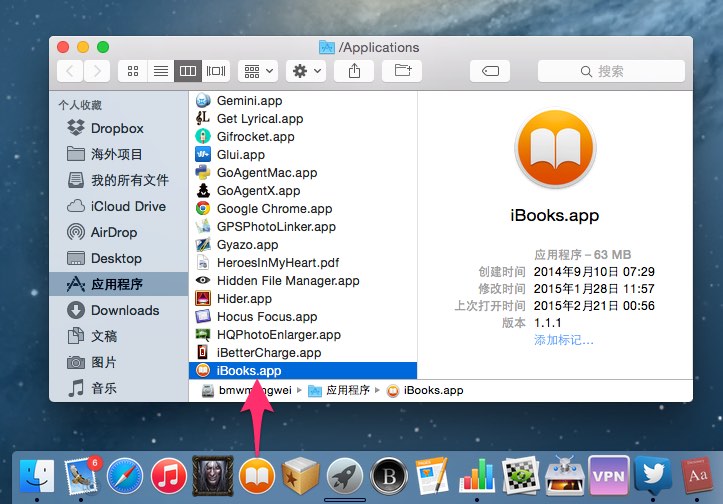
Task: Click the 添加标记… add tags link
Action: 563,340
